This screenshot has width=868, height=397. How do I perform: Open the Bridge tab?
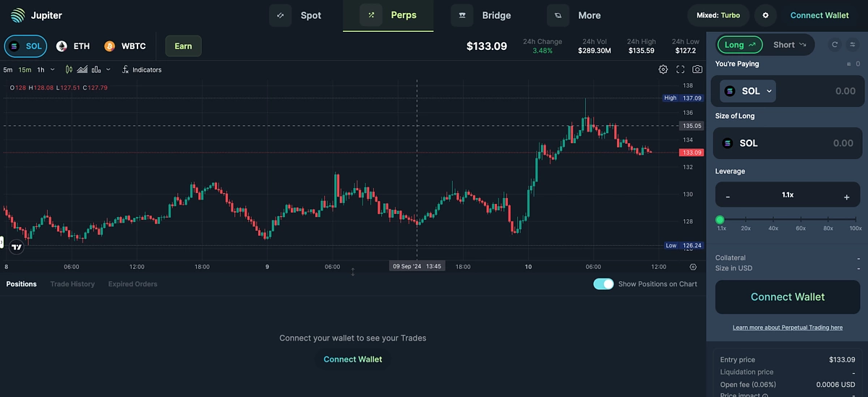(481, 15)
